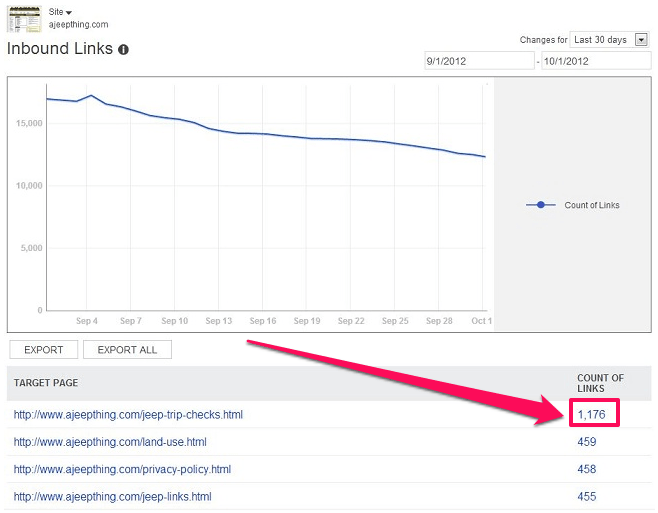Open the privacy-policy.html target page link

[x=122, y=469]
